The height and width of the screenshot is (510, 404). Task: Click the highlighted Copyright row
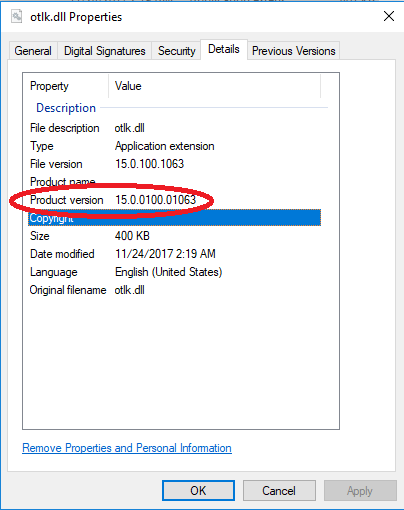pyautogui.click(x=174, y=218)
